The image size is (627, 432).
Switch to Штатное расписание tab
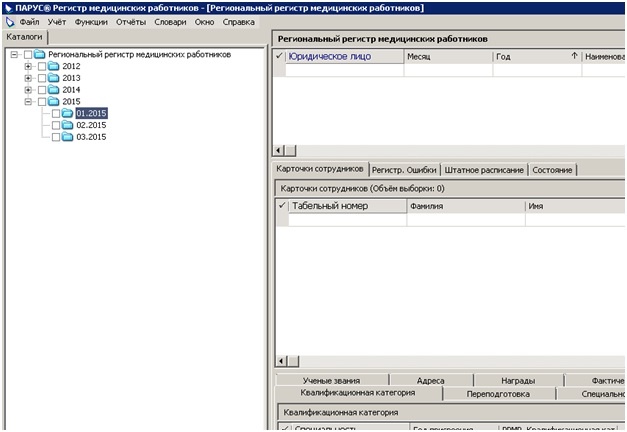(484, 170)
